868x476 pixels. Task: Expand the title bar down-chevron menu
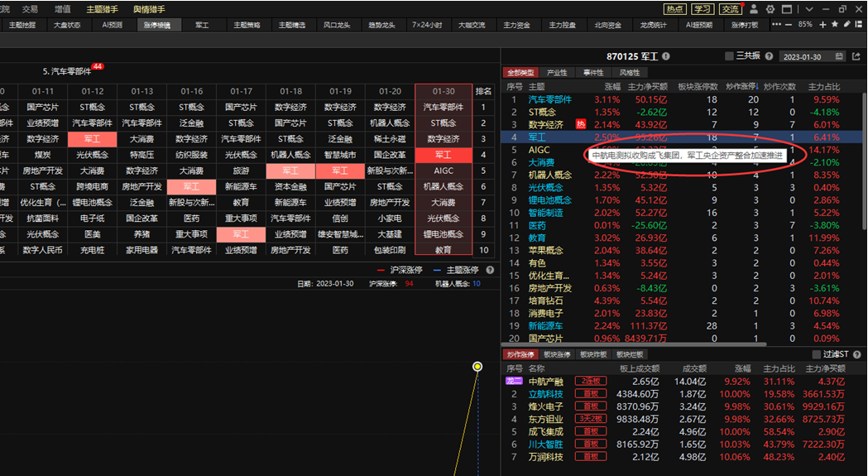809,9
